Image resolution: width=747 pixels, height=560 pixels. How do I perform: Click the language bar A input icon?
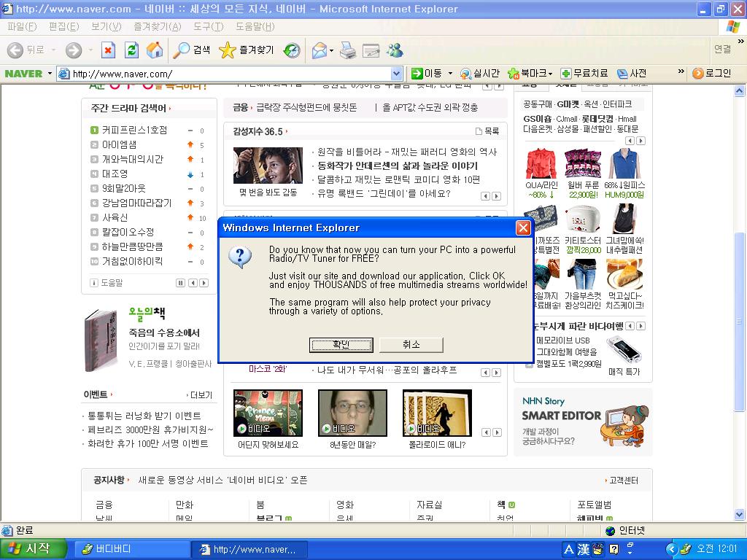pyautogui.click(x=569, y=550)
